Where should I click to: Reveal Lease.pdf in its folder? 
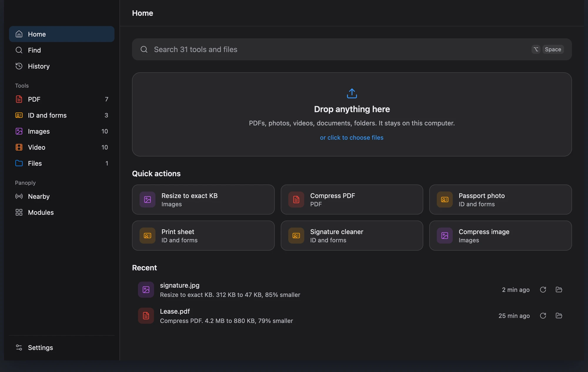(x=559, y=316)
